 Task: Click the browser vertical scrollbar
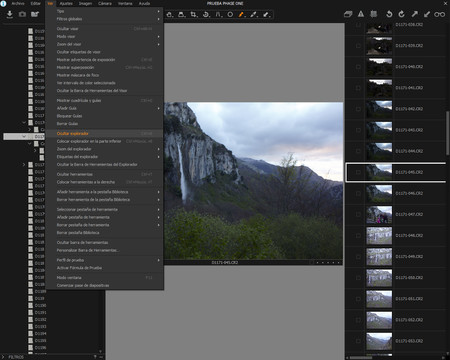448,133
